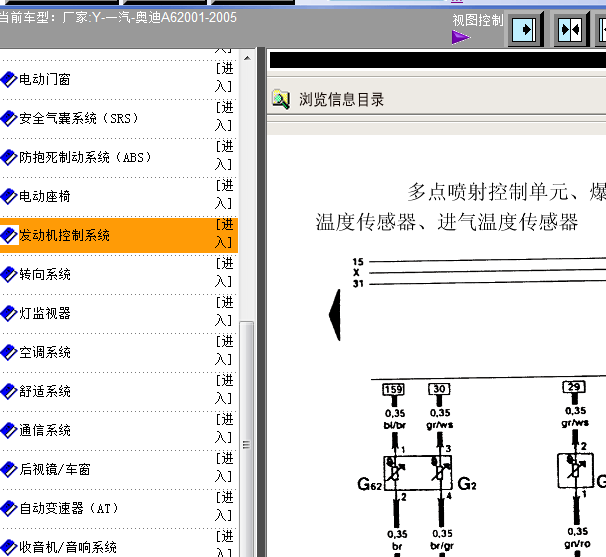The image size is (606, 557).
Task: Click [进入] link for 自动变速器
Action: 224,507
